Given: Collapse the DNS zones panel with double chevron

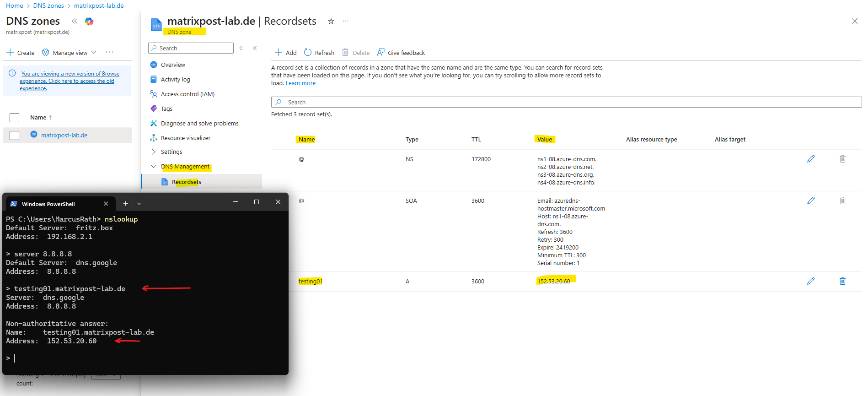Looking at the screenshot, I should tap(75, 21).
